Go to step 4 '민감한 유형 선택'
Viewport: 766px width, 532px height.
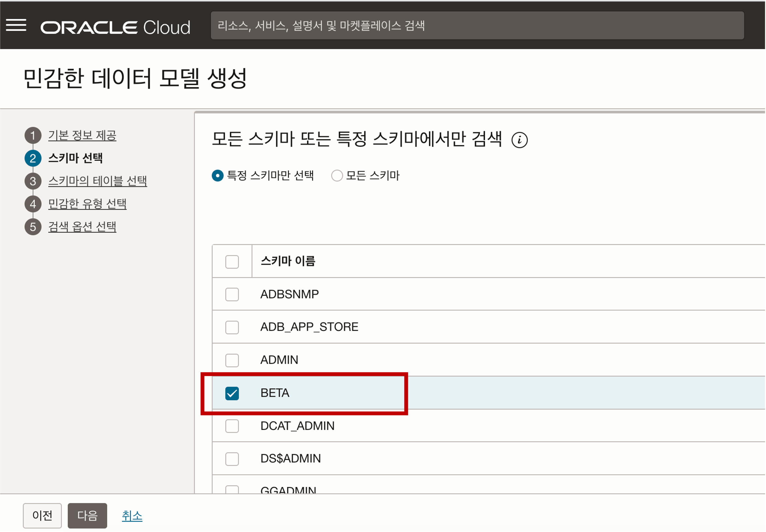coord(87,204)
